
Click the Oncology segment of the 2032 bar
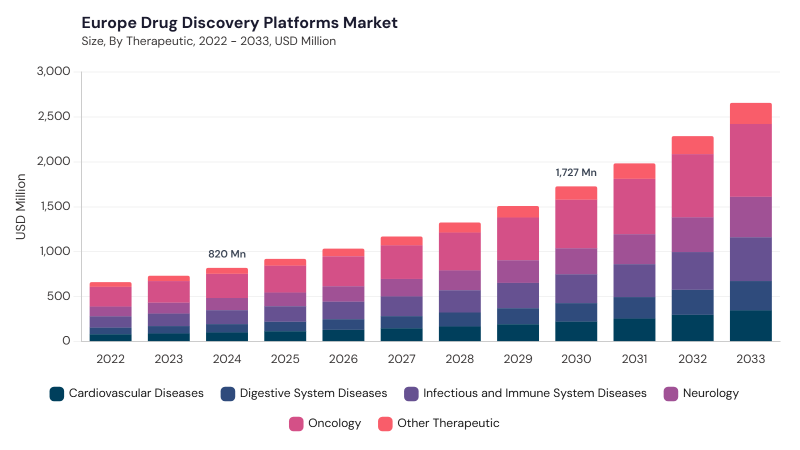[x=692, y=186]
